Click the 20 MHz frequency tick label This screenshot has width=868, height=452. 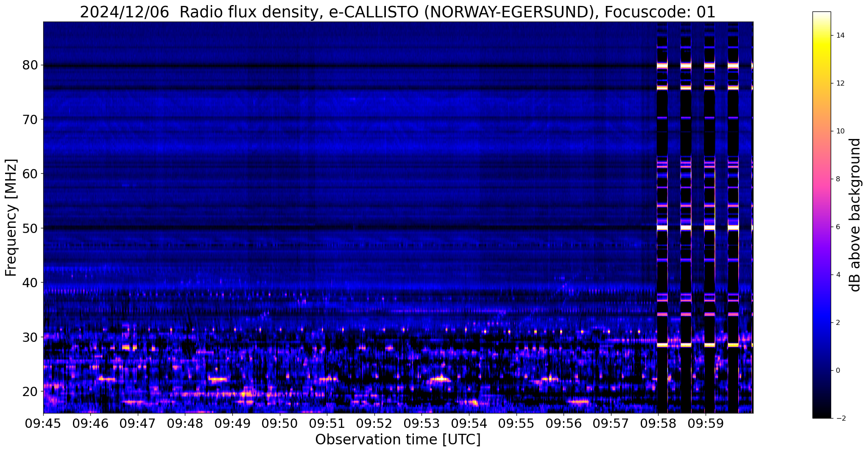[31, 391]
